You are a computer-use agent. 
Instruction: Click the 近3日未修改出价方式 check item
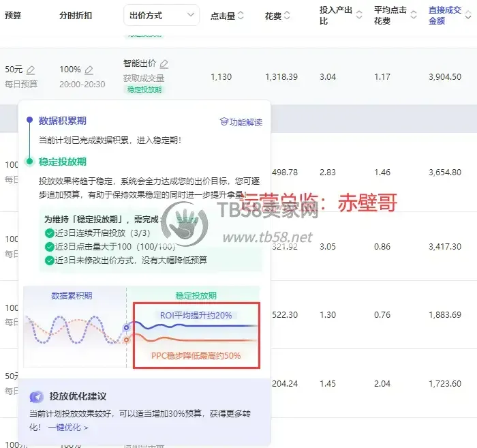tap(125, 260)
